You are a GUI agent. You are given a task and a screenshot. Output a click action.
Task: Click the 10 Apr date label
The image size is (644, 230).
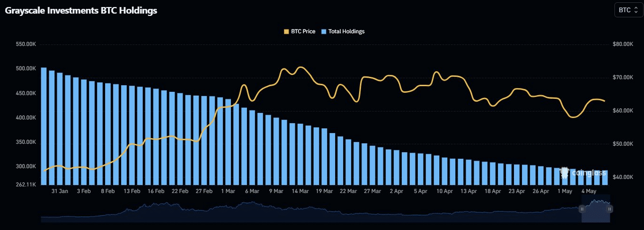[x=445, y=192]
